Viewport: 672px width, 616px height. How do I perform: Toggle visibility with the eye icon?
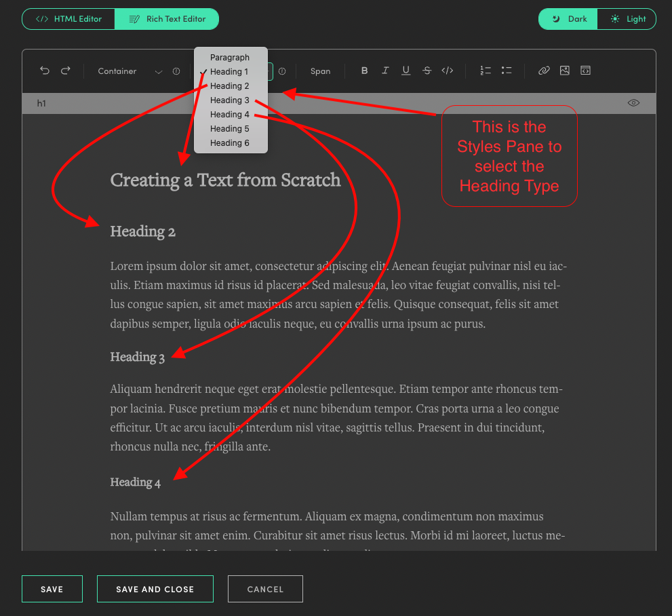(x=633, y=102)
